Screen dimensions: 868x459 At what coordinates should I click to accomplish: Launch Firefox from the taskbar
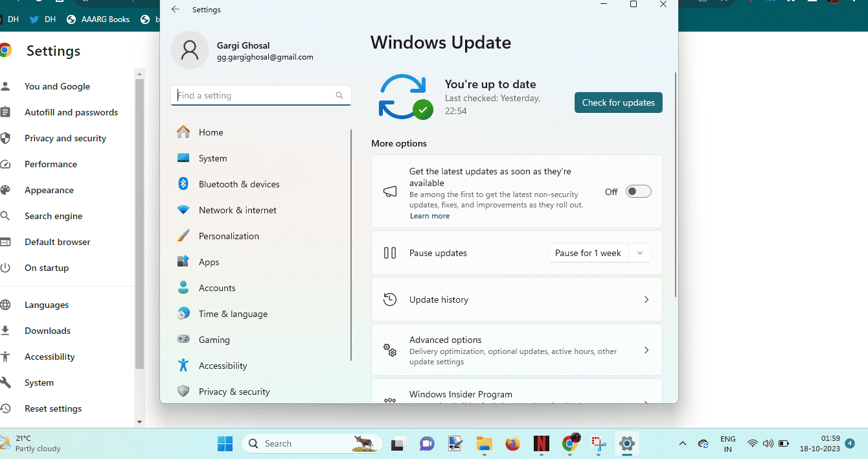(x=513, y=443)
